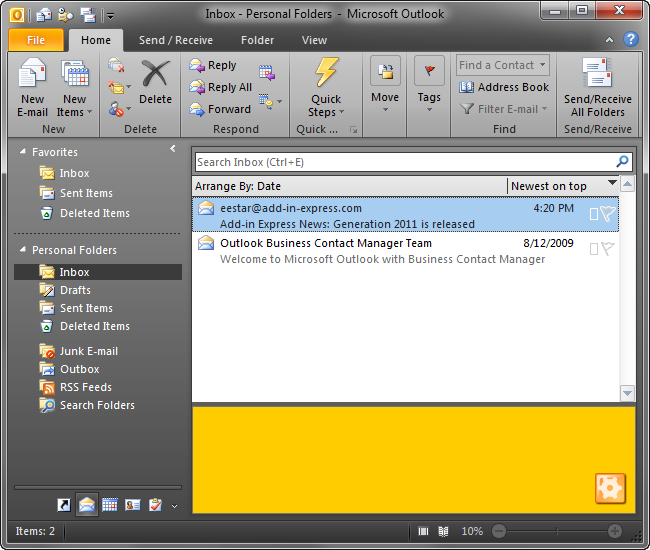This screenshot has width=650, height=550.
Task: Open the Tags menu
Action: tap(429, 85)
